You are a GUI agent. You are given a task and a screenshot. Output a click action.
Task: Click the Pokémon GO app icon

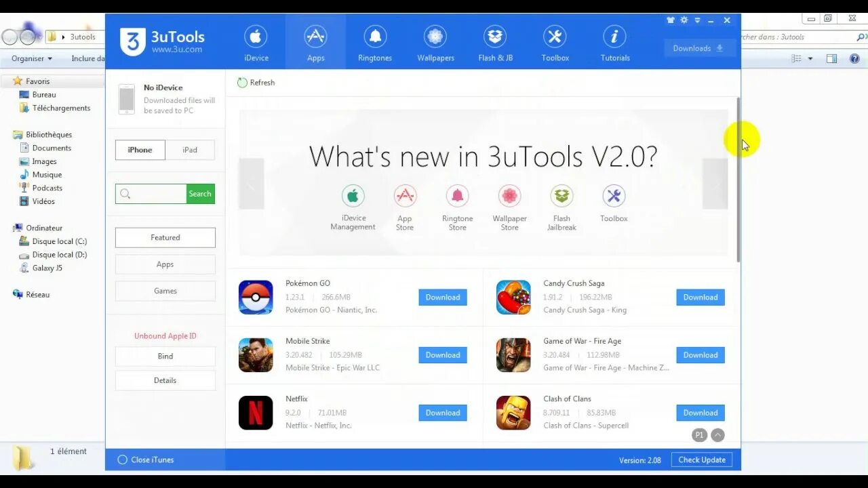coord(256,297)
